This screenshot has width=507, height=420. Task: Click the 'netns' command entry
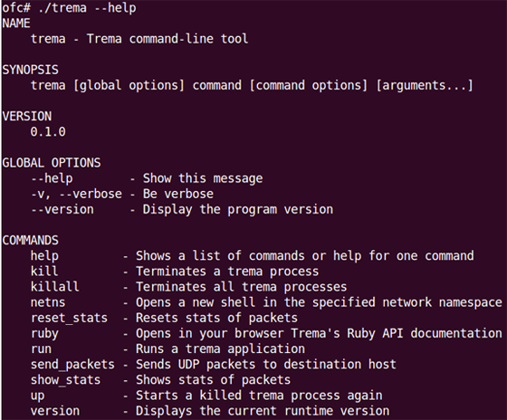click(x=48, y=302)
